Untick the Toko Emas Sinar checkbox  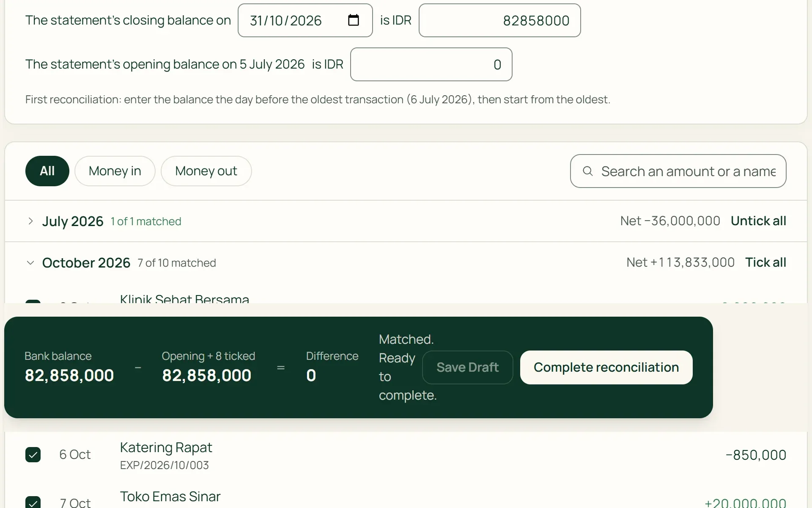[33, 502]
